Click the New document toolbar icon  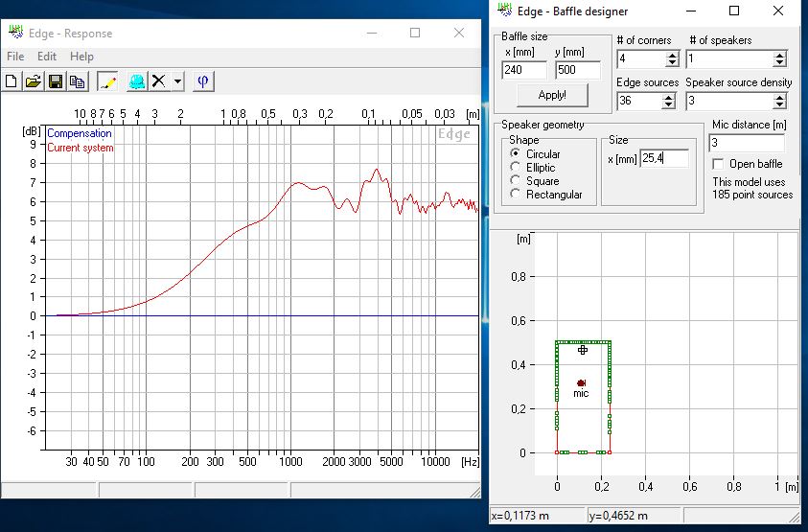pos(12,81)
